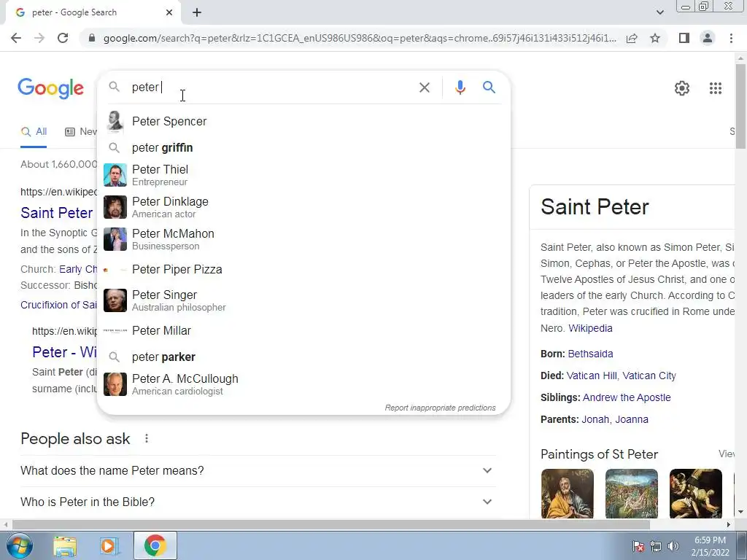The height and width of the screenshot is (560, 747).
Task: Open network tray icon
Action: (656, 546)
